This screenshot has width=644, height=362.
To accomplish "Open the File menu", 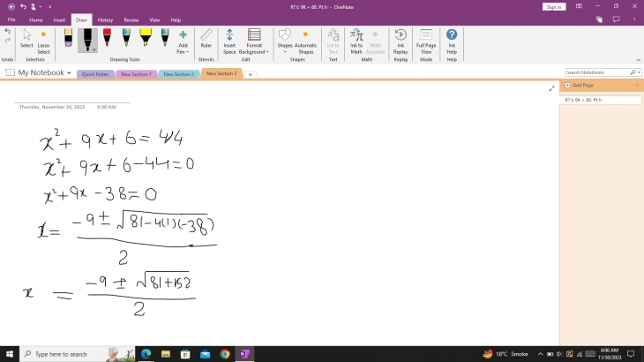I will point(11,19).
